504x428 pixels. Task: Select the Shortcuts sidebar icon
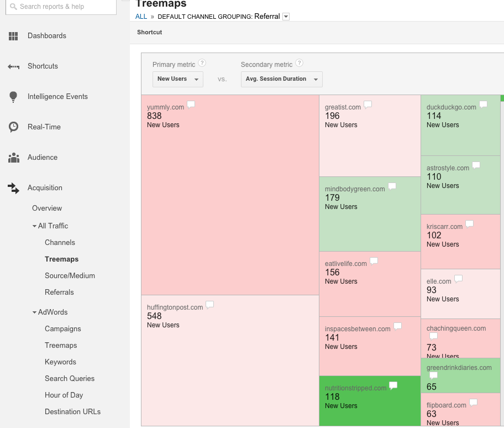(13, 66)
